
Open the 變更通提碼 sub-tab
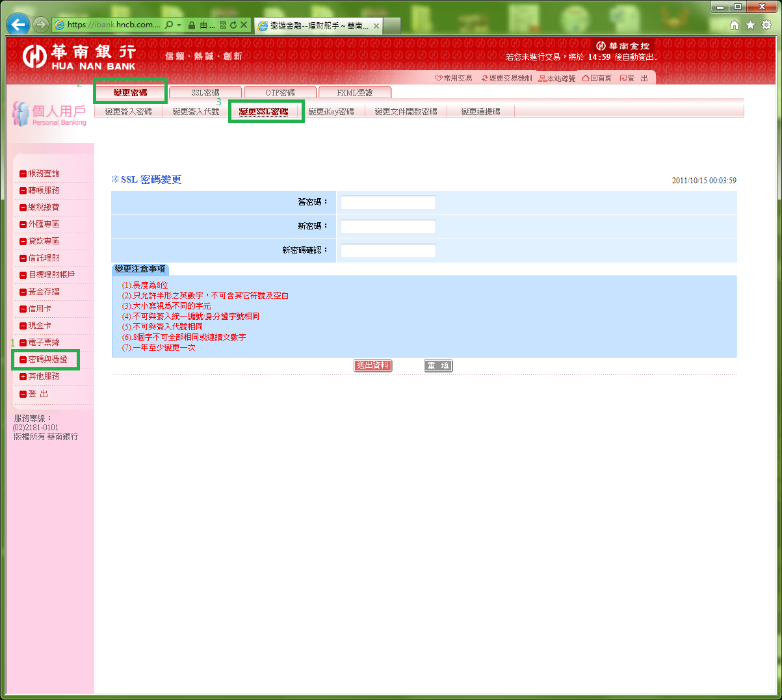tap(480, 112)
